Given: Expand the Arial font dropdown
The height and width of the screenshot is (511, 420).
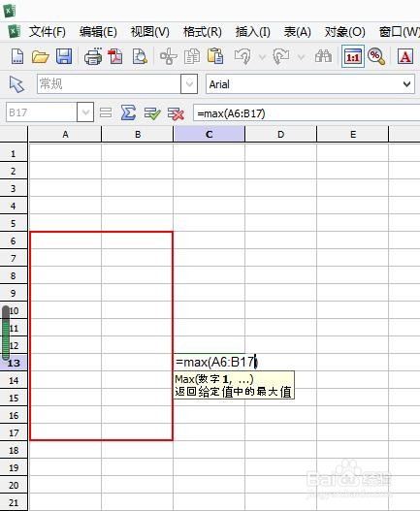Looking at the screenshot, I should click(x=406, y=84).
